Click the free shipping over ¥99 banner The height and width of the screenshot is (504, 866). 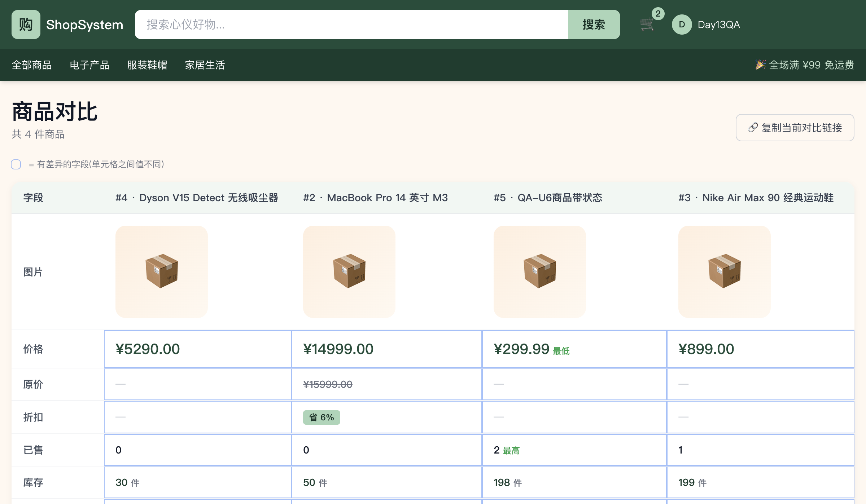[x=805, y=65]
